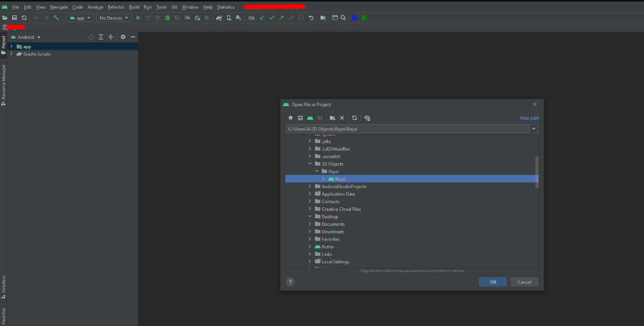The width and height of the screenshot is (644, 326).
Task: Click the green Run app button
Action: (x=138, y=18)
